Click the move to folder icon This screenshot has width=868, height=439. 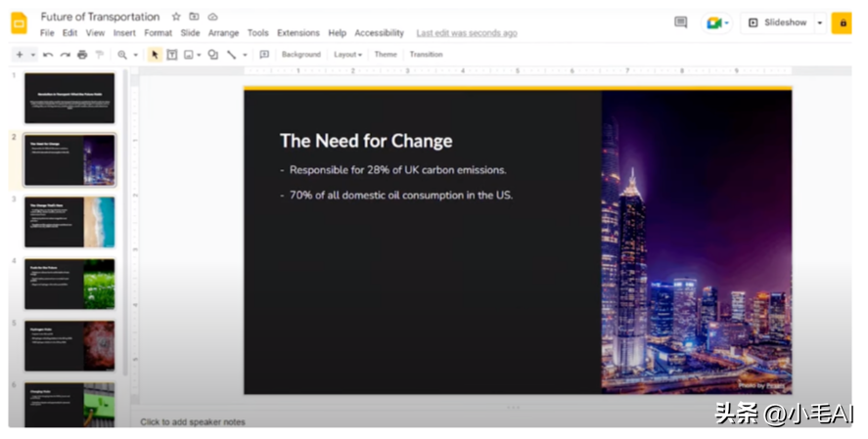pyautogui.click(x=194, y=17)
